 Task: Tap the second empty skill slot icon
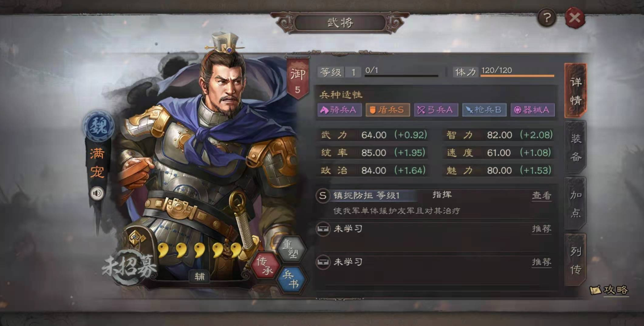click(x=323, y=262)
